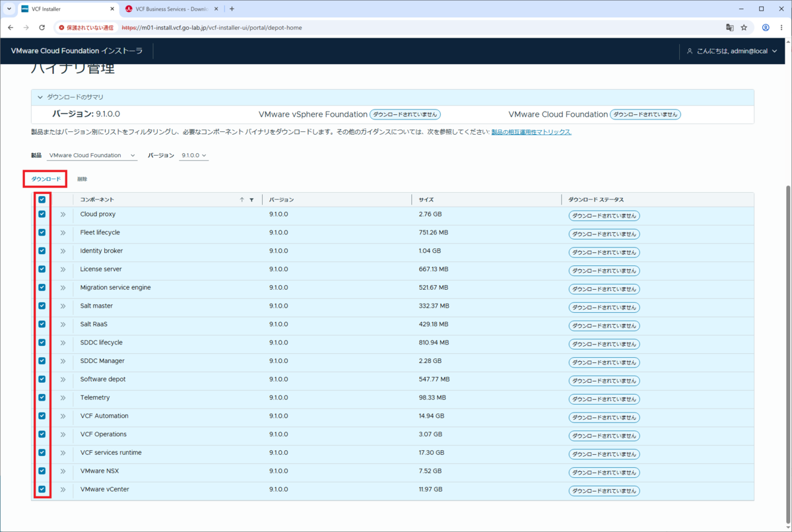The image size is (792, 532).
Task: Open the product dropdown VMware Cloud Foundation
Action: (x=92, y=156)
